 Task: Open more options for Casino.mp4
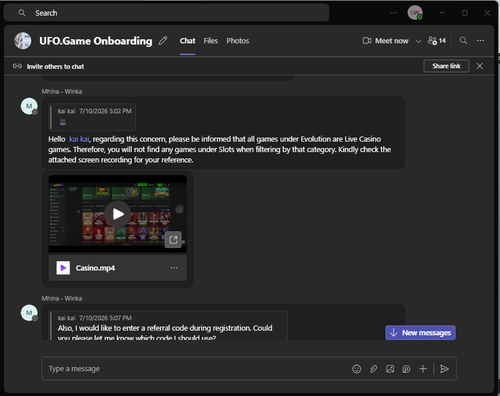click(174, 268)
